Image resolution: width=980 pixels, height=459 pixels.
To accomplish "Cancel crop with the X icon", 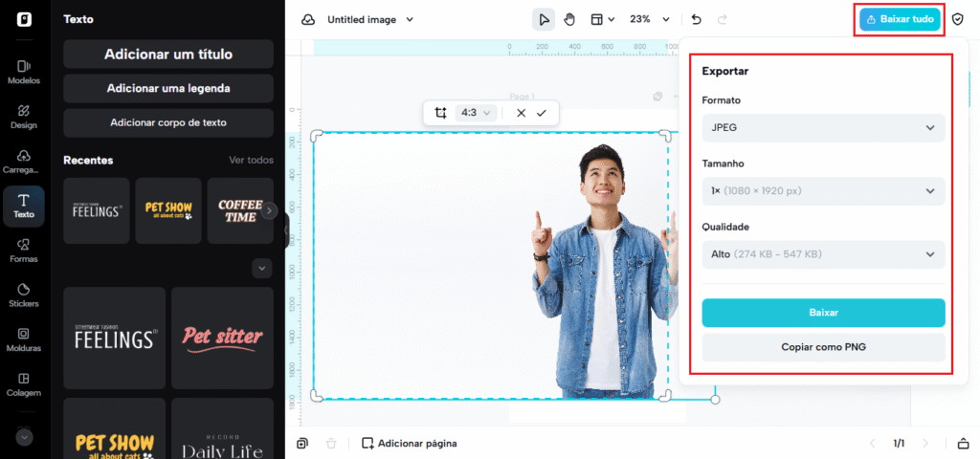I will point(521,113).
